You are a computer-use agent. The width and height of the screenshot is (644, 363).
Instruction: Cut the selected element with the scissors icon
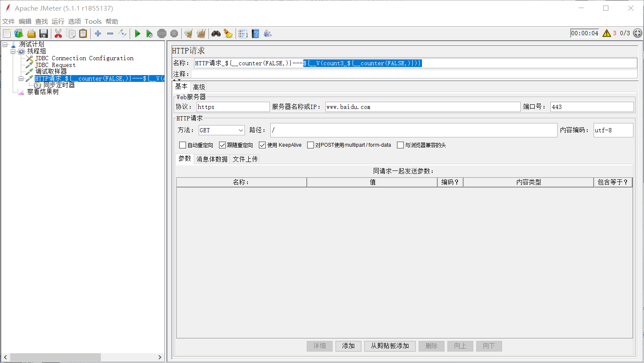pos(58,34)
